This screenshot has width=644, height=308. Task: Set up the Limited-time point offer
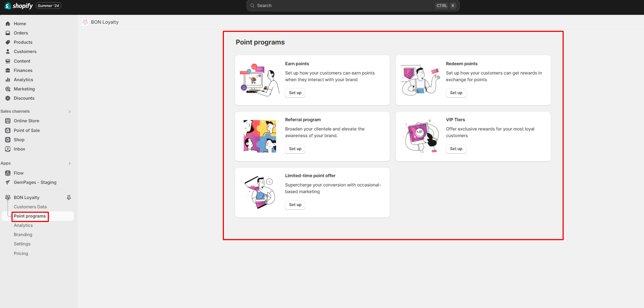pos(295,205)
